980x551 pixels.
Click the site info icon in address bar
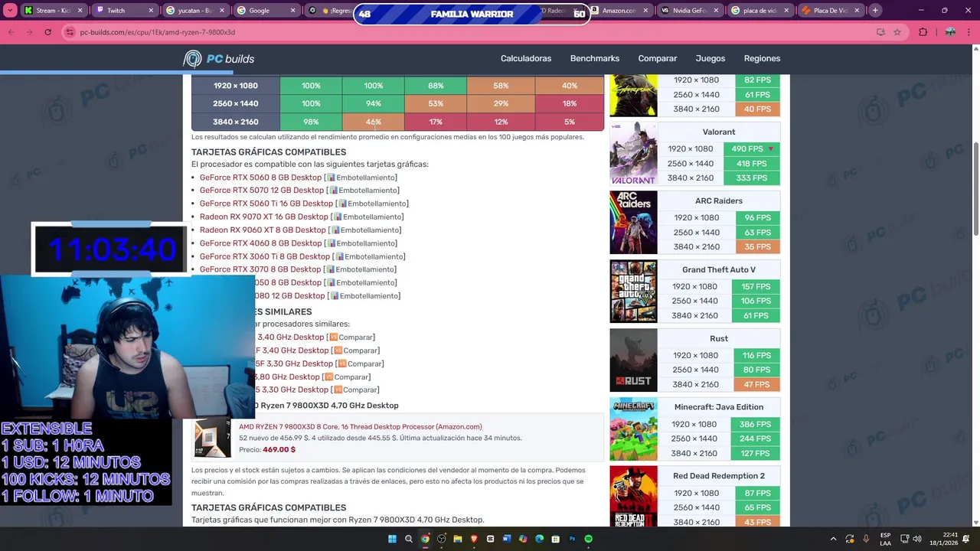(70, 32)
